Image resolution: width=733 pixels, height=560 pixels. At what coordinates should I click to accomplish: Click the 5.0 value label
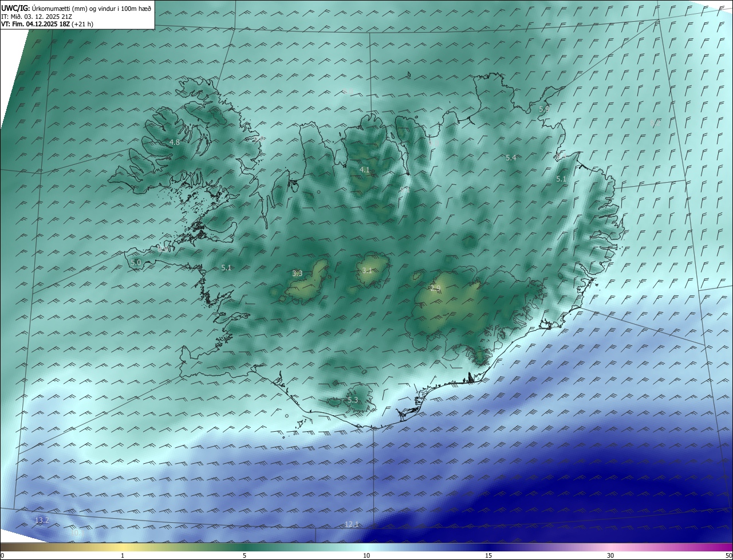pyautogui.click(x=136, y=262)
